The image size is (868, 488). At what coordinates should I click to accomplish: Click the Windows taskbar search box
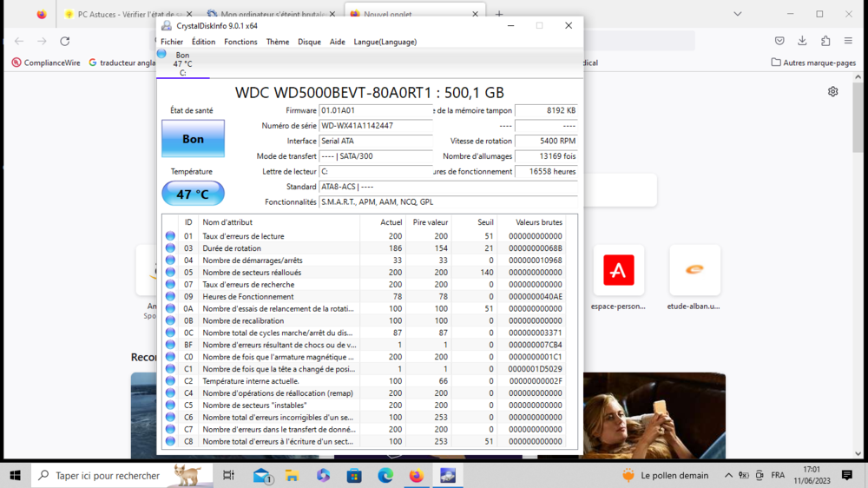coord(108,476)
